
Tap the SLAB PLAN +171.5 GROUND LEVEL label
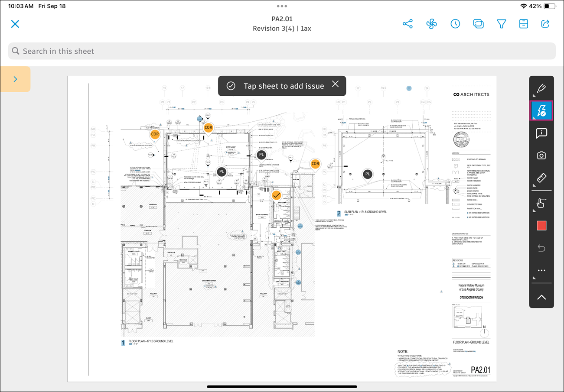(x=365, y=212)
